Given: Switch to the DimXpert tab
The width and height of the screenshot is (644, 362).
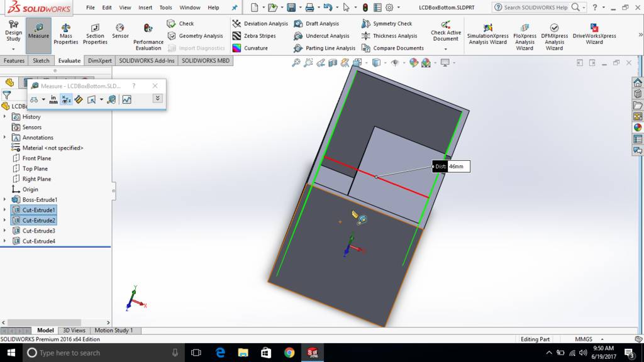Looking at the screenshot, I should click(100, 61).
